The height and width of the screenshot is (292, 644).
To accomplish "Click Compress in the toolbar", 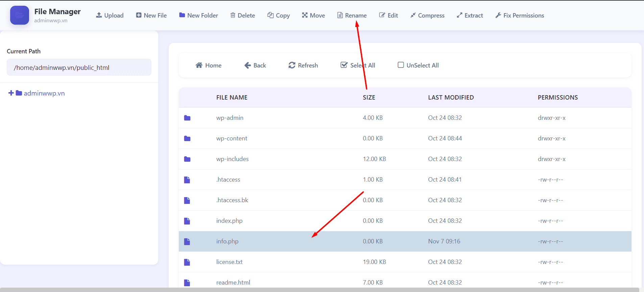I will click(x=427, y=16).
